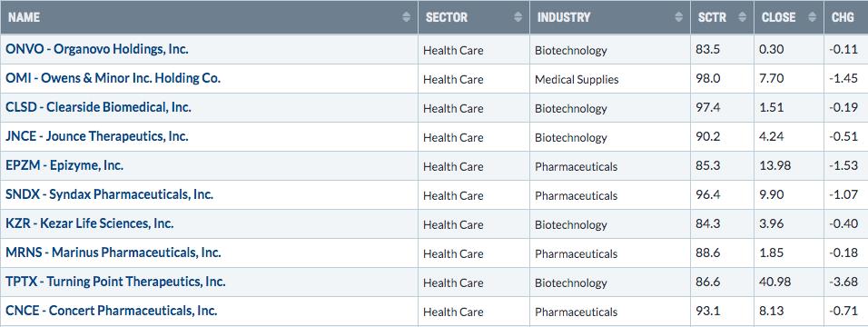Screen dimensions: 868x327
Task: Open EPZM - Epizyme link
Action: click(x=64, y=165)
